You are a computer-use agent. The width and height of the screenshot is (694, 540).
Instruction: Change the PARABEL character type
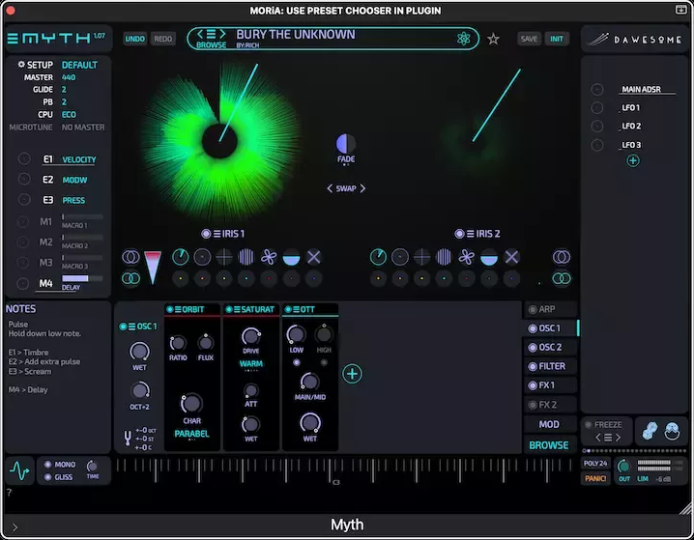point(192,434)
